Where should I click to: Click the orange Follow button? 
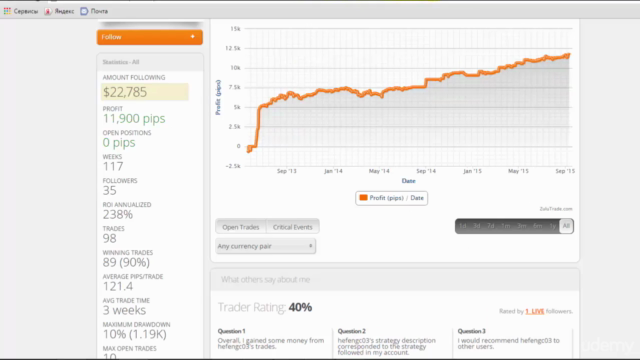click(150, 37)
